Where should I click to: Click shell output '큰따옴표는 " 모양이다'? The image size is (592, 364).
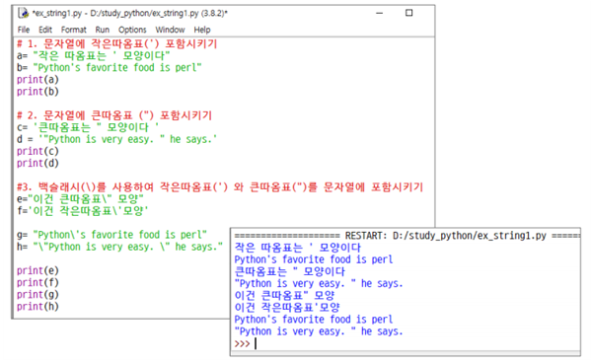[289, 271]
